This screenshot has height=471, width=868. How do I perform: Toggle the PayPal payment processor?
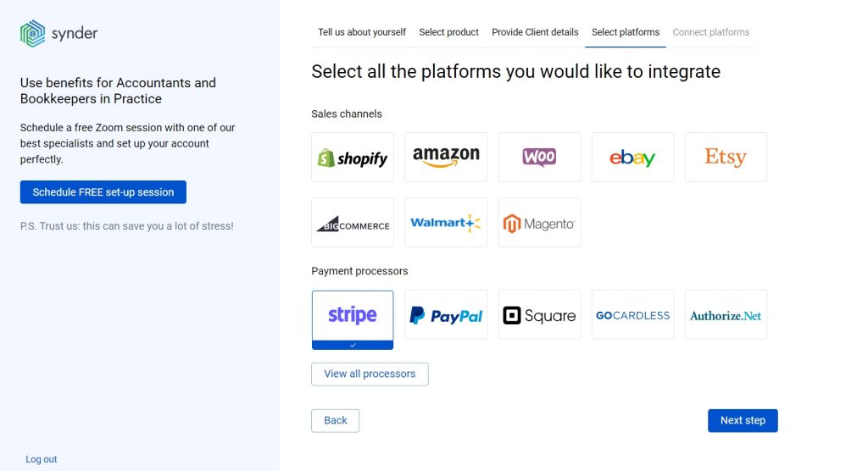coord(446,314)
